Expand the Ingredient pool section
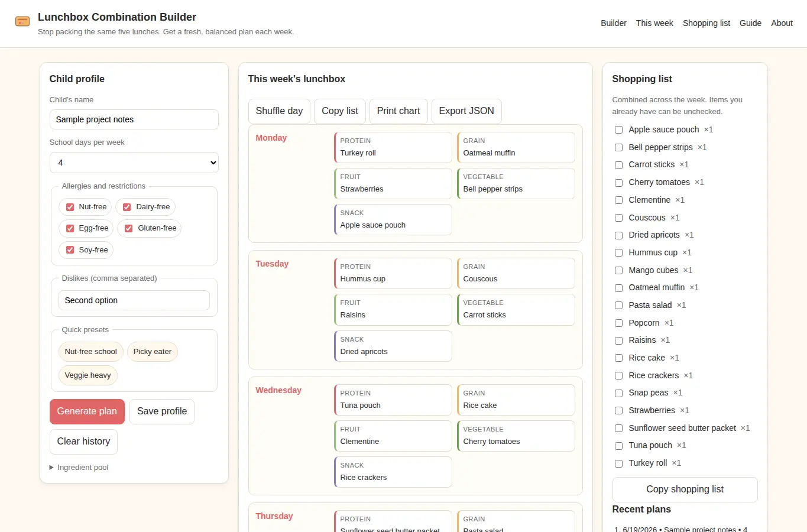Screen dimensions: 807x532 coord(79,468)
